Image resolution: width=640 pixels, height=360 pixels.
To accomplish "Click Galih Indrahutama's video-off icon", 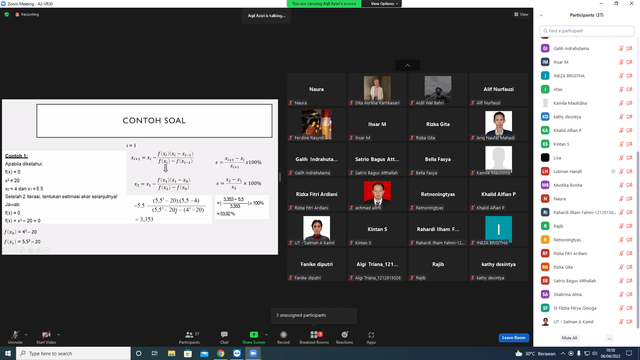I will [x=629, y=49].
